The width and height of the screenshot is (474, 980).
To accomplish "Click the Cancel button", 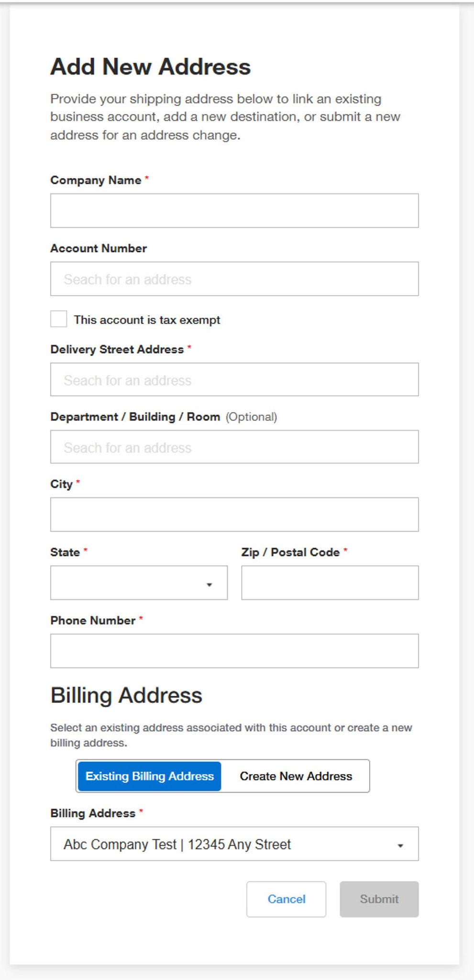I will pos(286,899).
